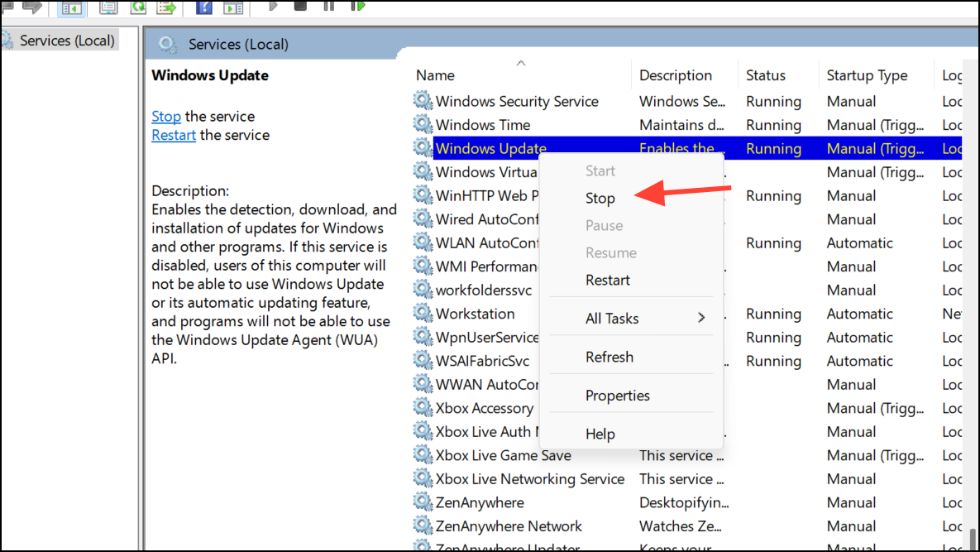Viewport: 980px width, 552px height.
Task: Click the gear icon beside Xbox Accessory
Action: point(423,407)
